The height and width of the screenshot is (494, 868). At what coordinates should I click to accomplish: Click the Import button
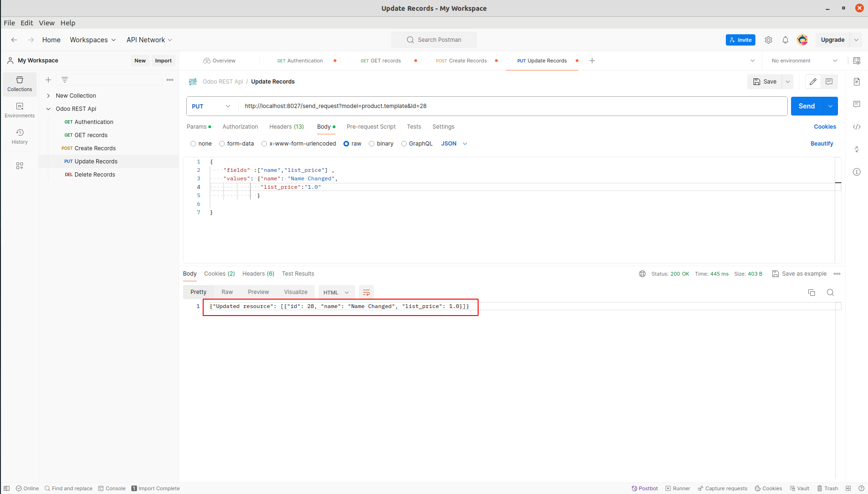[163, 61]
